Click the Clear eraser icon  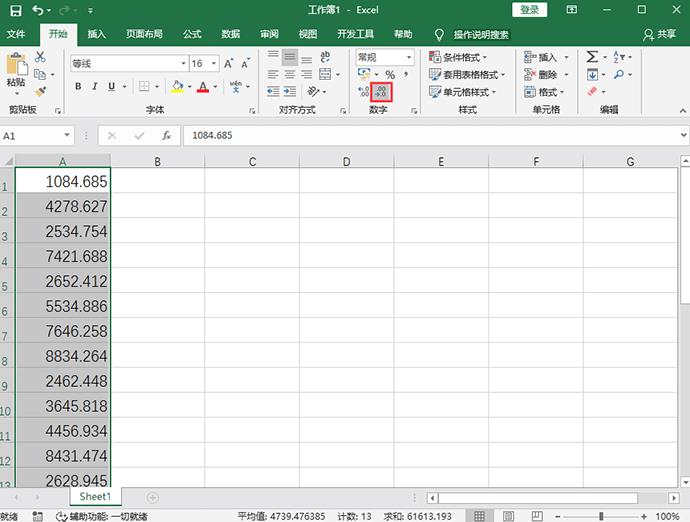pyautogui.click(x=592, y=92)
